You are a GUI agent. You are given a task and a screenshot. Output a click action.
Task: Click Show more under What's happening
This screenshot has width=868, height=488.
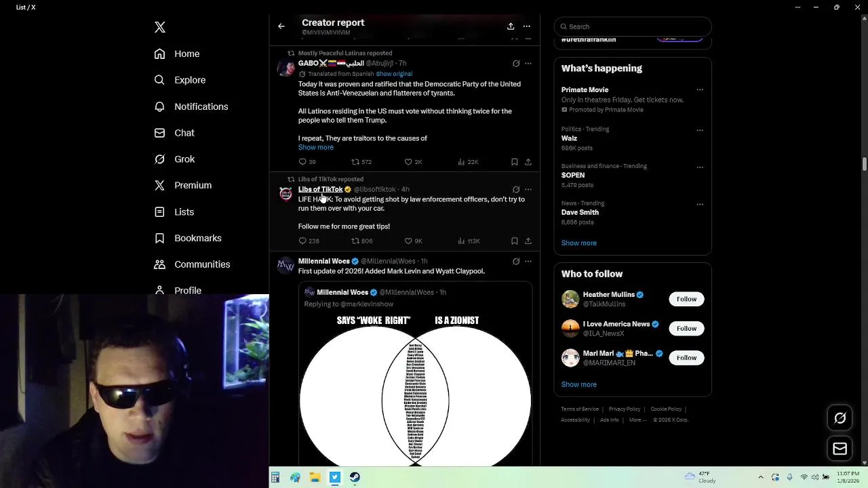click(579, 243)
